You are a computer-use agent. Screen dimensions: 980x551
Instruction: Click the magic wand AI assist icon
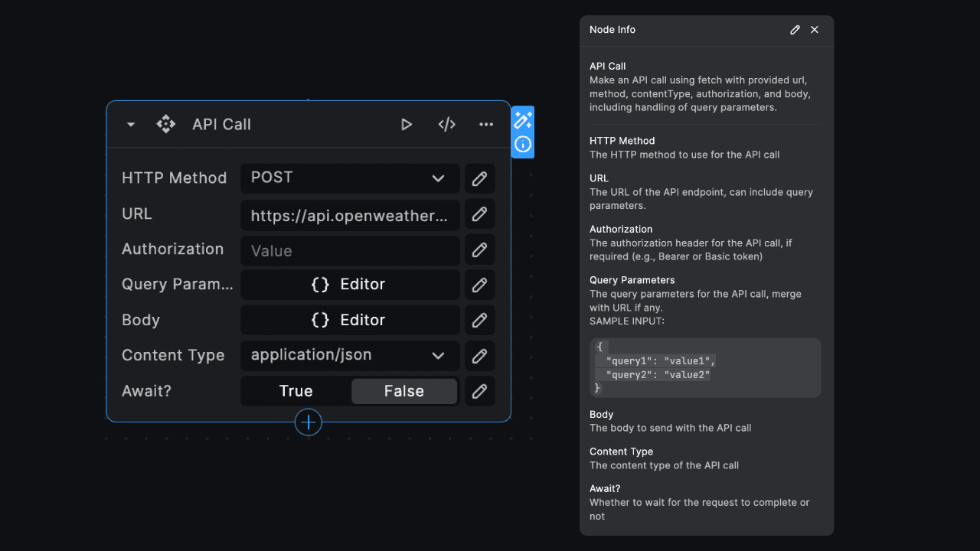[x=523, y=119]
